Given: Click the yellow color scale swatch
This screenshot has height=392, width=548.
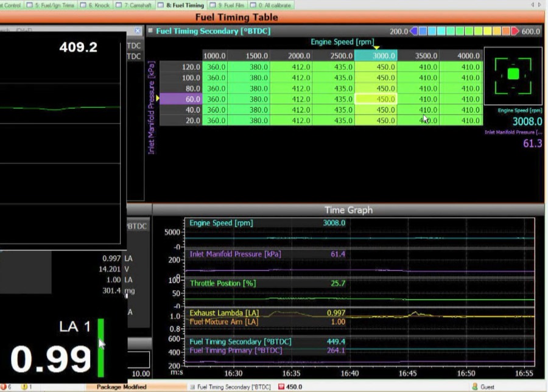Looking at the screenshot, I should pyautogui.click(x=487, y=32).
